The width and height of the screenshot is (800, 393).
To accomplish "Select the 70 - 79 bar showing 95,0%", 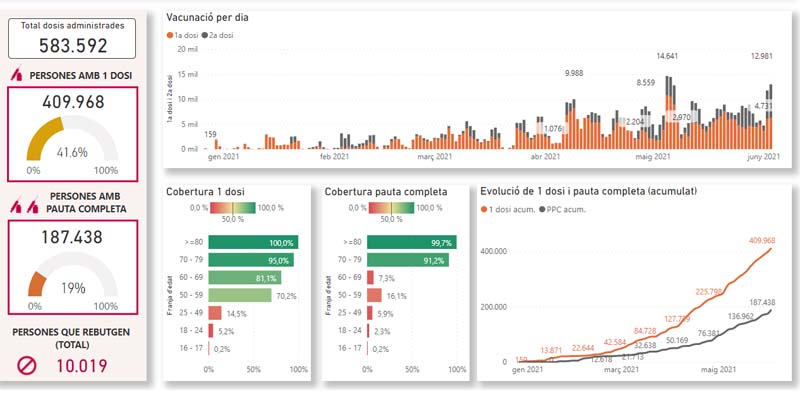I will (x=251, y=260).
